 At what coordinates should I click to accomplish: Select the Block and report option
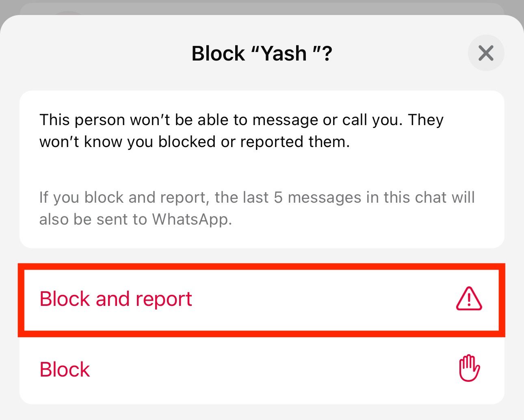(x=116, y=299)
